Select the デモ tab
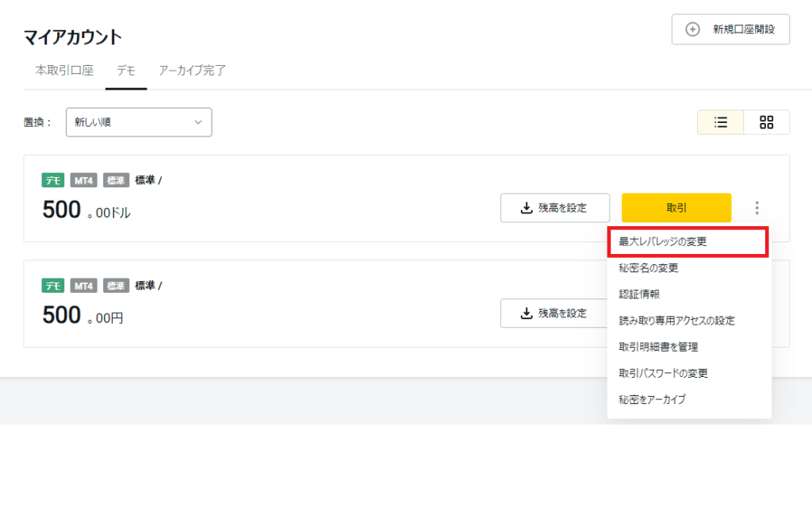 coord(126,71)
